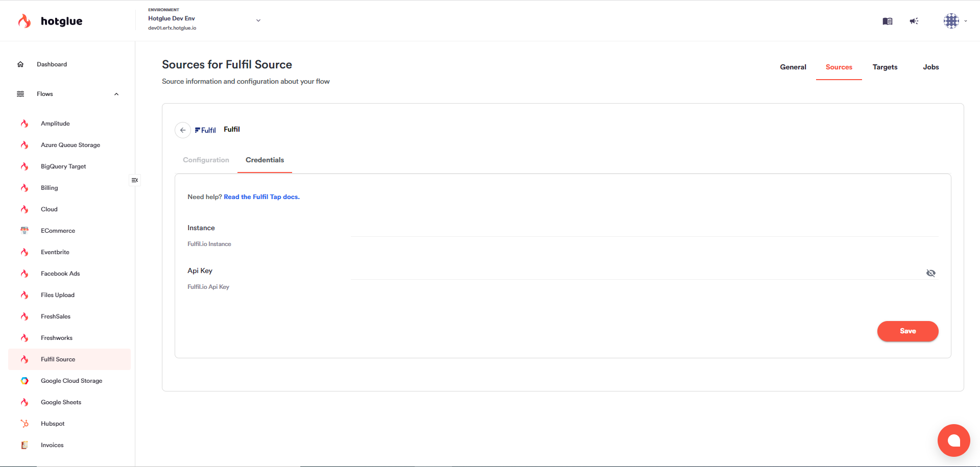This screenshot has height=467, width=980.
Task: Open the Amplitude flow
Action: click(x=55, y=124)
